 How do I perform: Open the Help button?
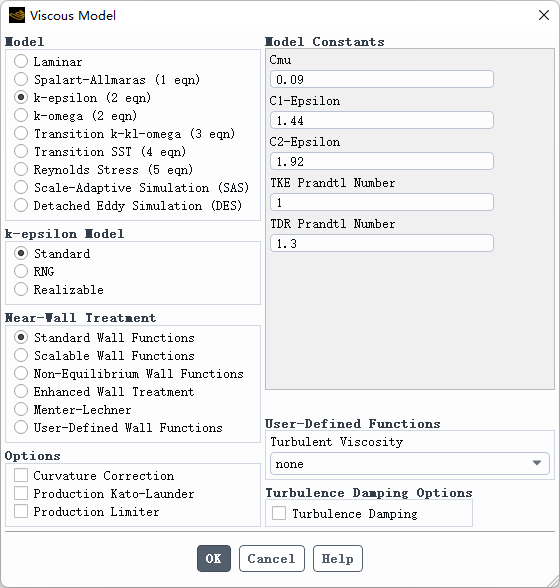338,558
